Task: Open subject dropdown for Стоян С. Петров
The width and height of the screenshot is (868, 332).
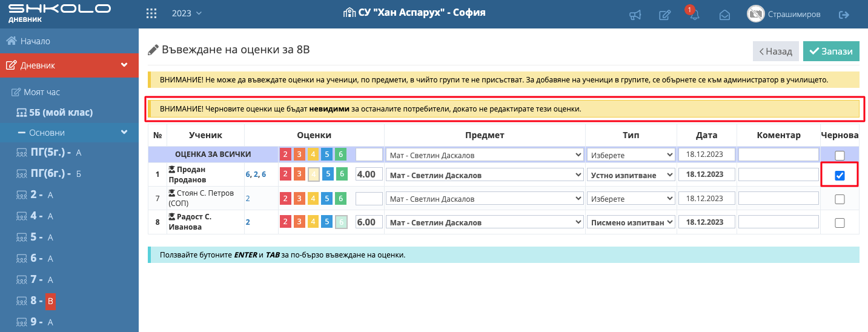Action: click(485, 198)
